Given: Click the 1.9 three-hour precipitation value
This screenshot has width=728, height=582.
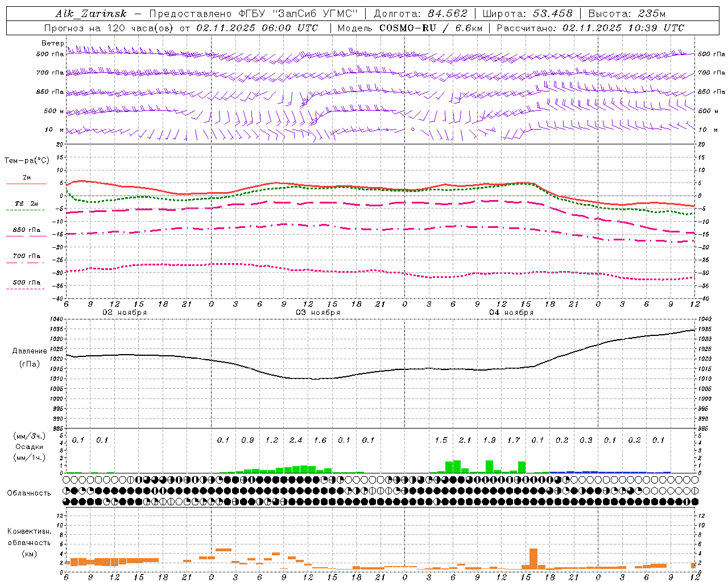Looking at the screenshot, I should coord(489,440).
